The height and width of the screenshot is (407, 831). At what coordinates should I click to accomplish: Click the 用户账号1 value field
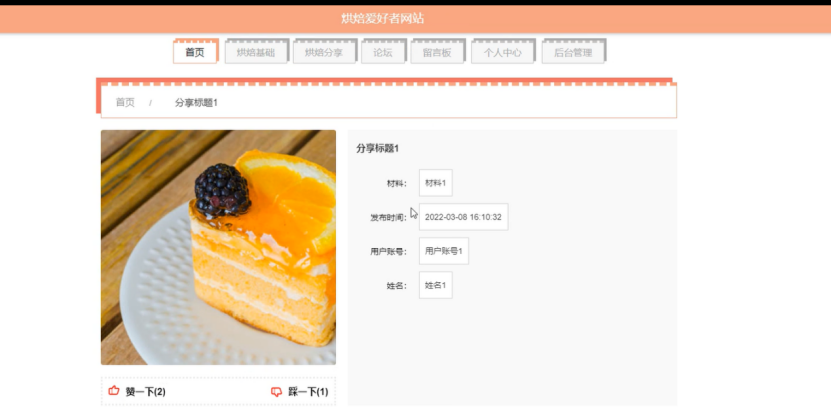[x=444, y=251]
